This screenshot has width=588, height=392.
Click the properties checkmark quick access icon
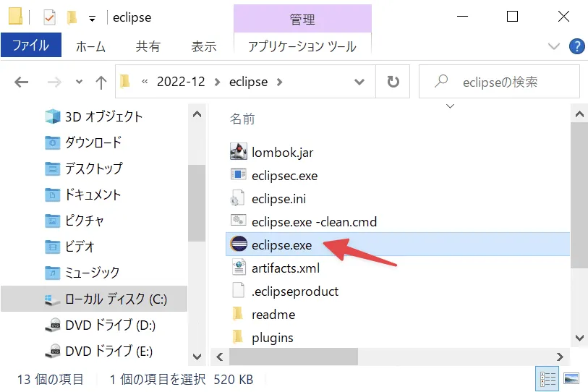click(49, 17)
